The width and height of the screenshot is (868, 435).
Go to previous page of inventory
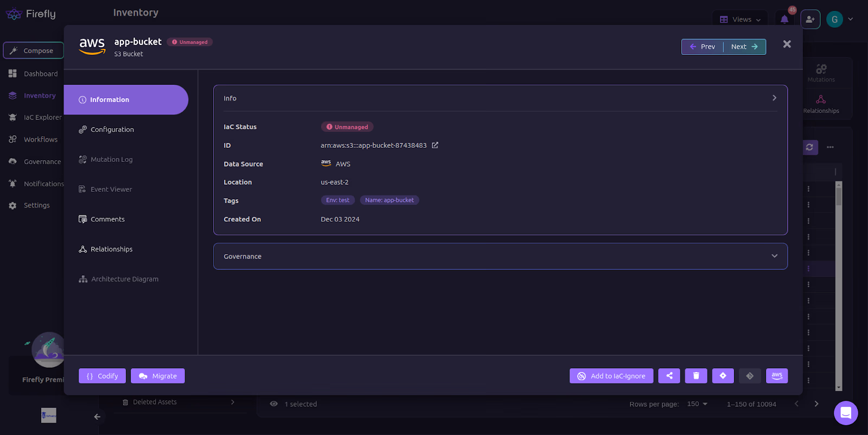click(796, 404)
